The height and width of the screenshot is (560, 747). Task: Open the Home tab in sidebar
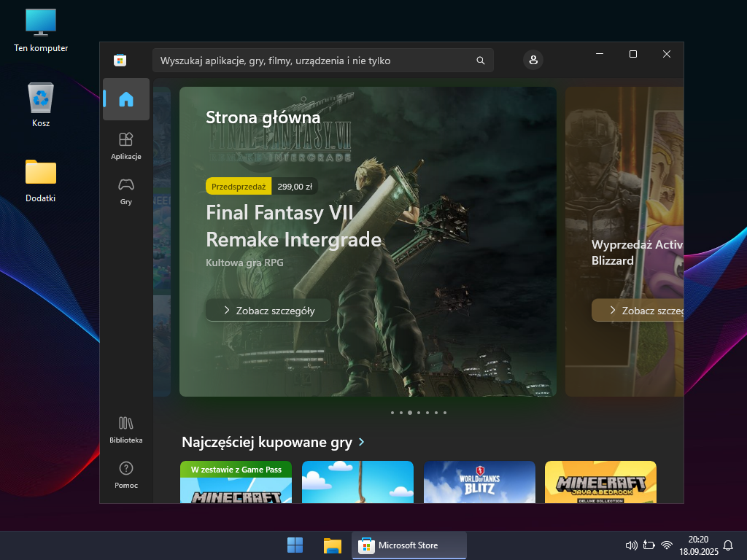tap(126, 99)
